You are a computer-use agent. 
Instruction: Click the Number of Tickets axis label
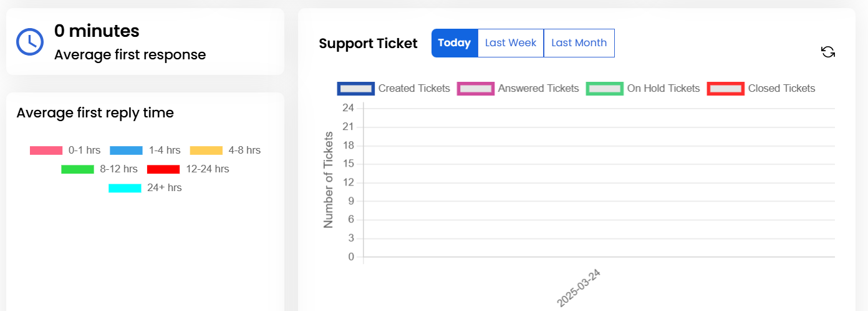[x=329, y=180]
